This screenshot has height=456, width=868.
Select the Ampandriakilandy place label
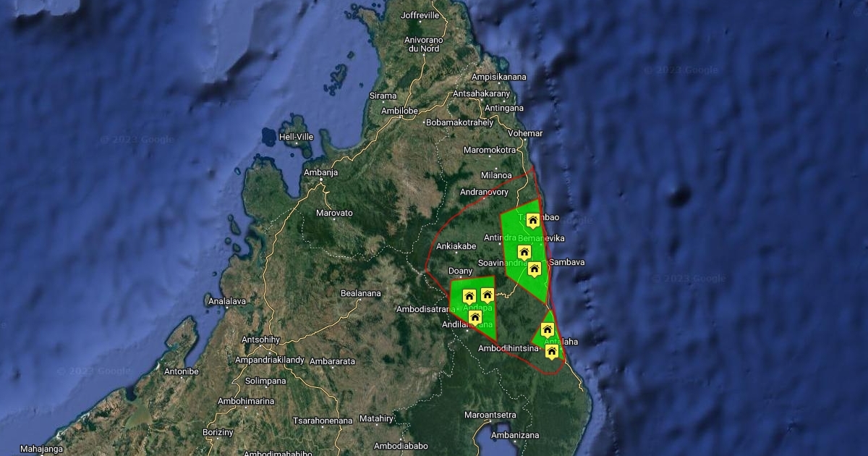[269, 360]
